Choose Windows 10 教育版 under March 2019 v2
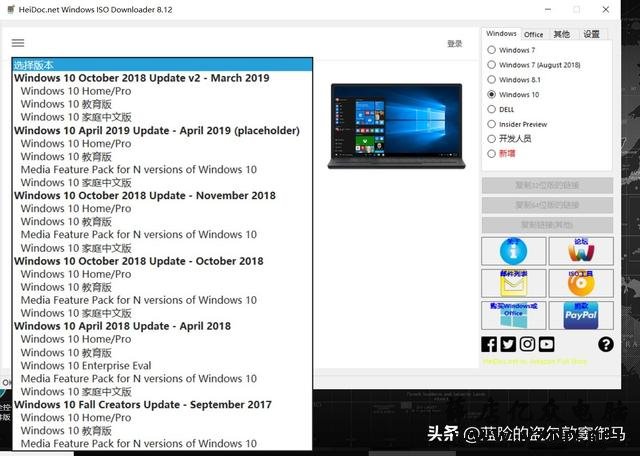 coord(162,104)
